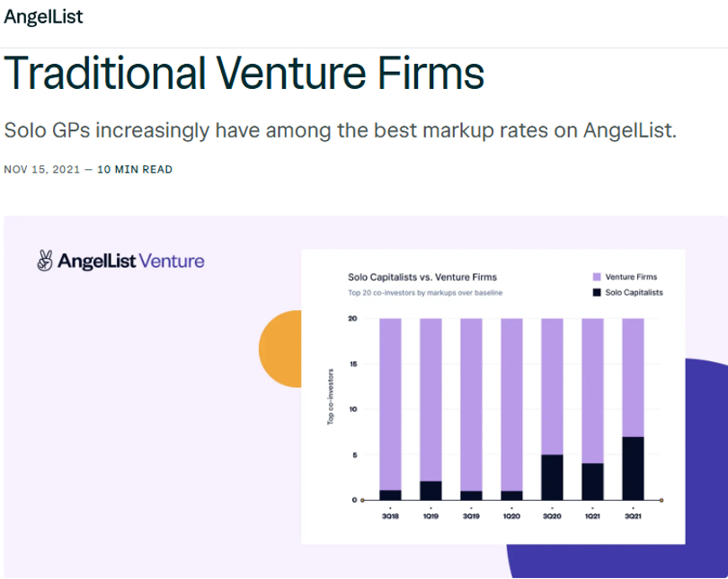The image size is (728, 579).
Task: Click the 3Q19 axis label
Action: pos(471,516)
